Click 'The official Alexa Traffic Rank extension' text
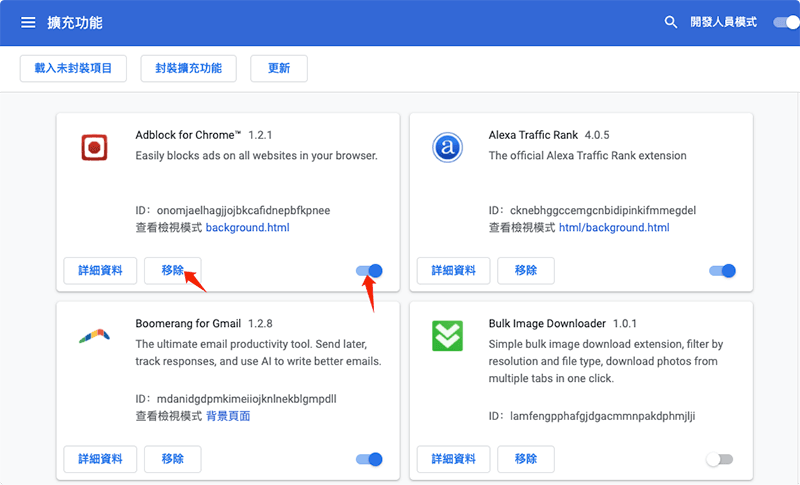 click(x=588, y=156)
